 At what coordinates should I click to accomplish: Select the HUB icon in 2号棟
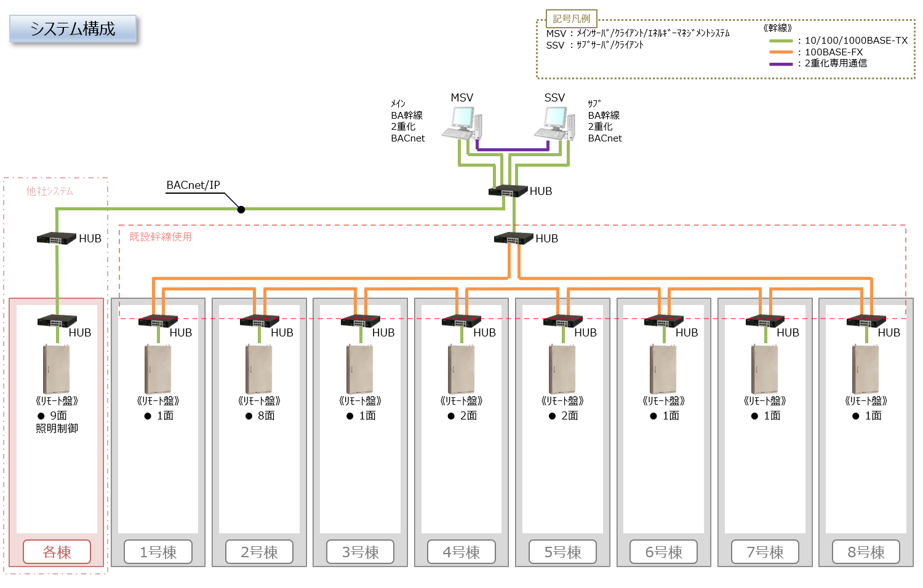(259, 320)
